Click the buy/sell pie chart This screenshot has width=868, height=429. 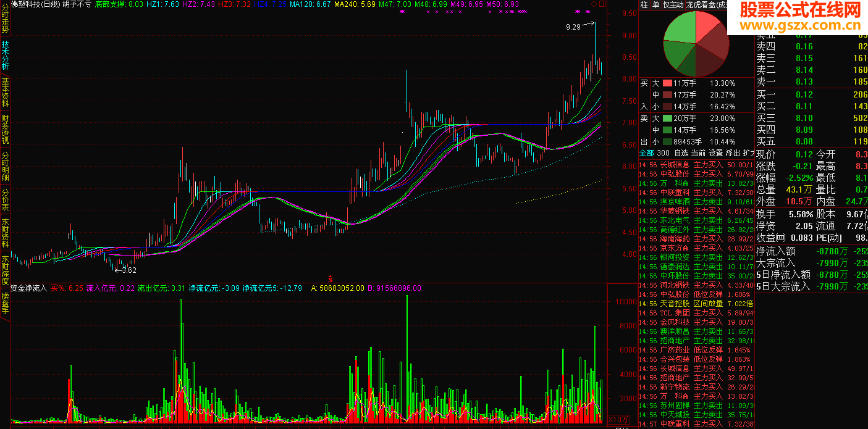tap(696, 43)
